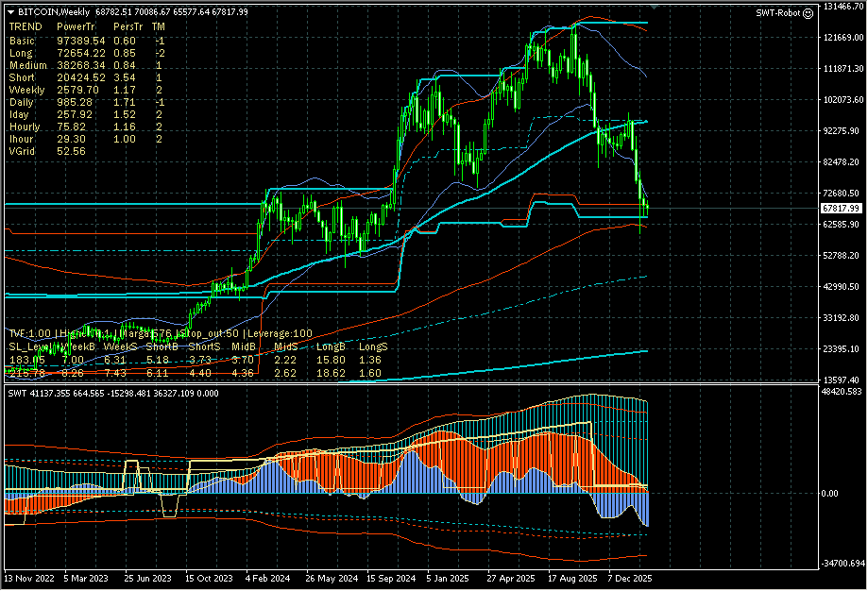
Task: Click the SWT-Robot smiley face icon
Action: [x=808, y=13]
